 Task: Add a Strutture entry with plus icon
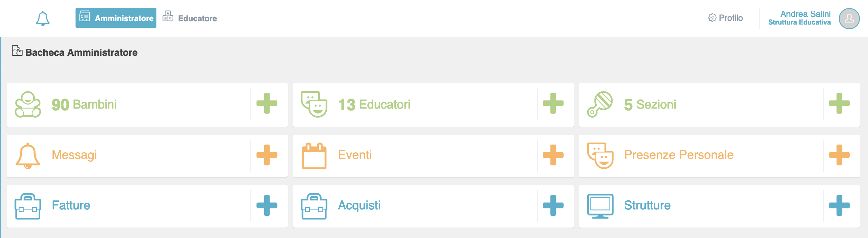(x=839, y=205)
